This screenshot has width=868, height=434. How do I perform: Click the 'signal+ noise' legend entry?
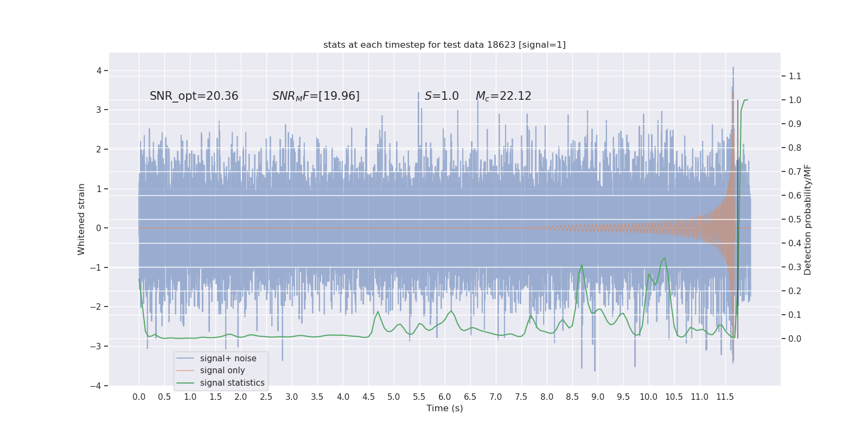228,358
